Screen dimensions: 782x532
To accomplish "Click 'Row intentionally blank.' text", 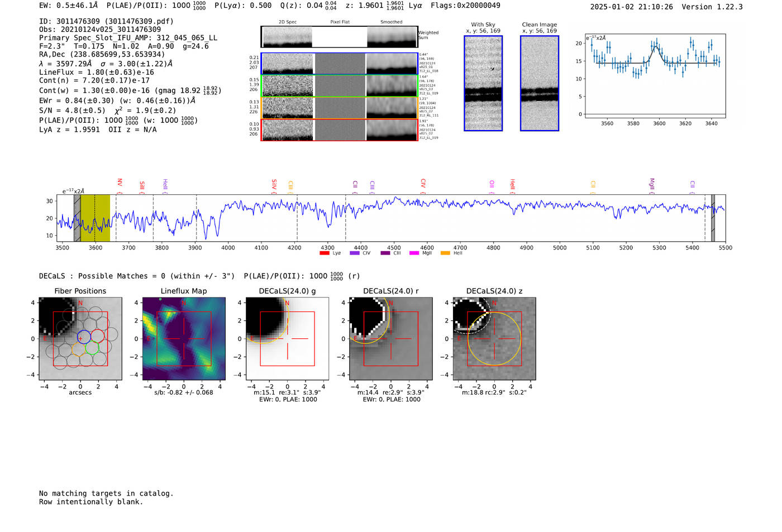I will click(x=91, y=502).
